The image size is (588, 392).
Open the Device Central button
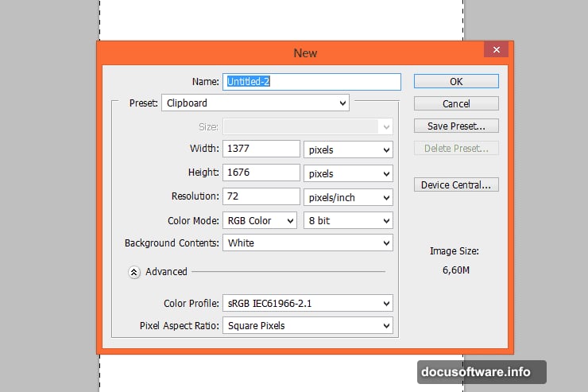pyautogui.click(x=456, y=184)
